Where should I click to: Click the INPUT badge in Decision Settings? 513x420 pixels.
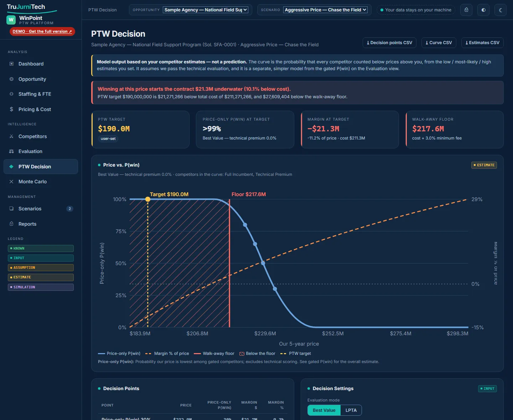tap(487, 389)
